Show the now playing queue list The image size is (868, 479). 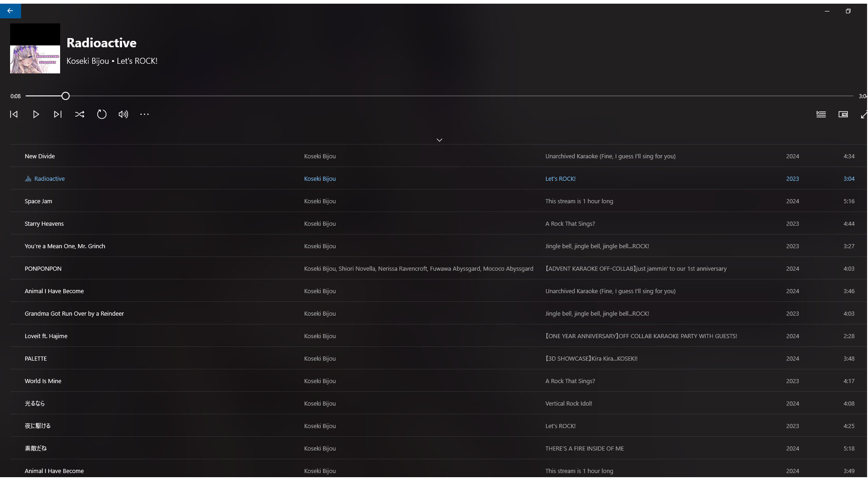(821, 114)
